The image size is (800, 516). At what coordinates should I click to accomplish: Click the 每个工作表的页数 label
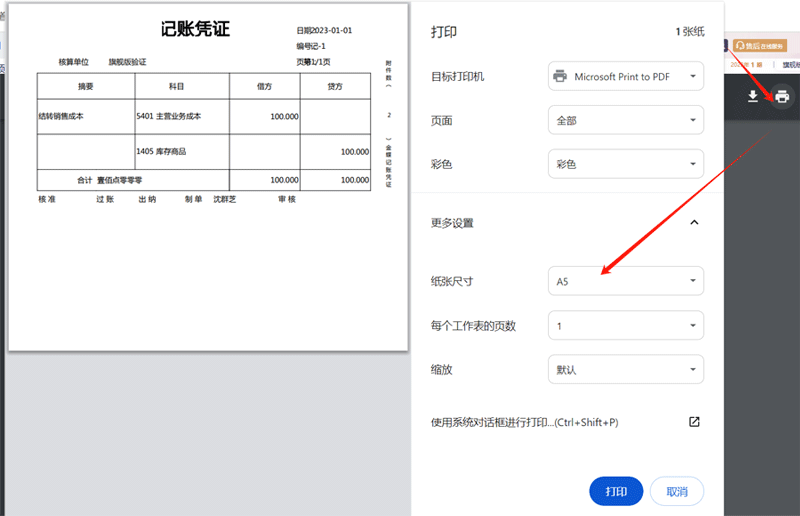point(473,326)
